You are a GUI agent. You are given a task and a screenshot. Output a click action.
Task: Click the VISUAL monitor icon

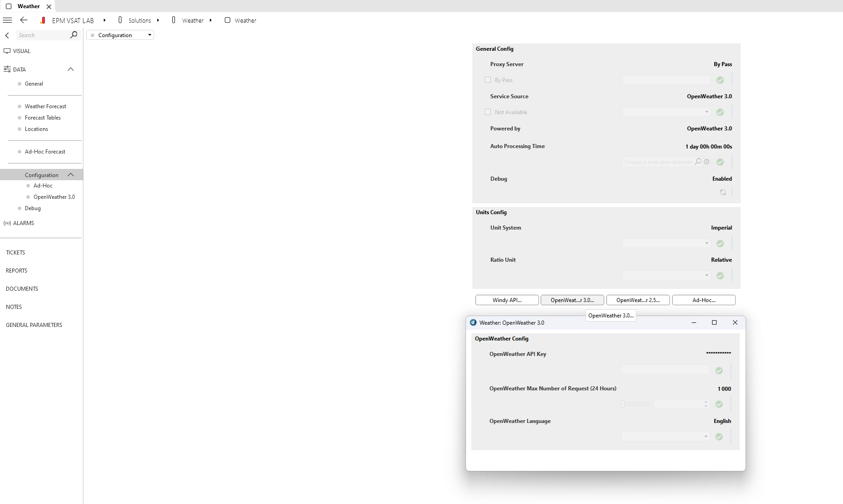[x=7, y=51]
